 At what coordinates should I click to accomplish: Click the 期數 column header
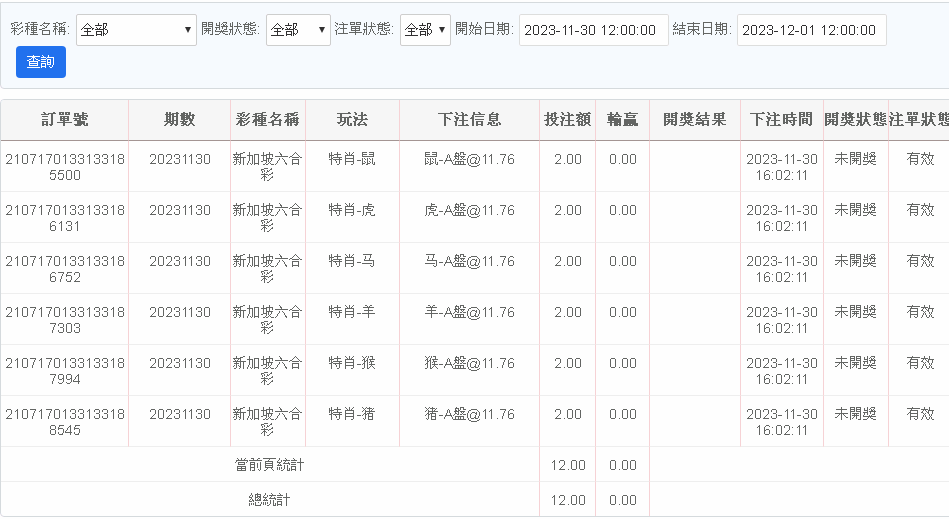(x=179, y=120)
